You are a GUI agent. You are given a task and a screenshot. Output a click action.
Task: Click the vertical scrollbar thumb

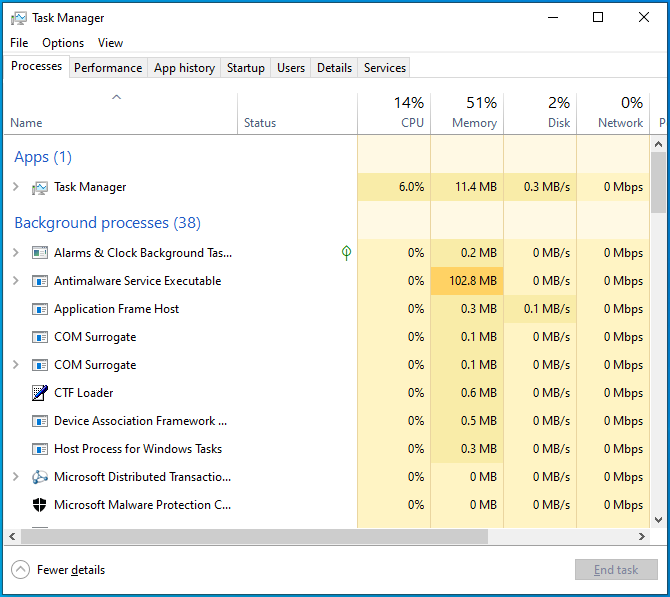click(658, 182)
